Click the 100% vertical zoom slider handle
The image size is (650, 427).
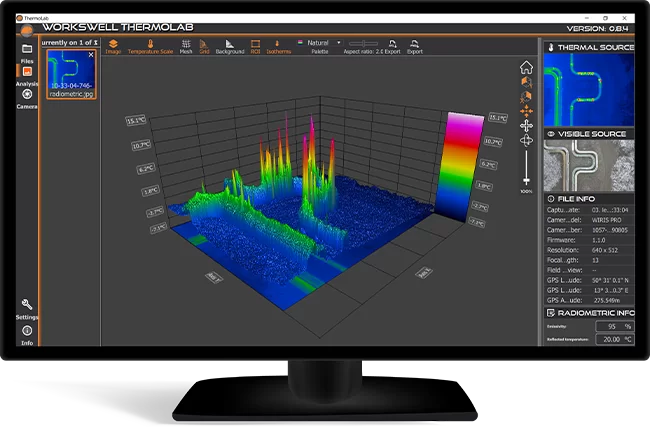pos(526,181)
